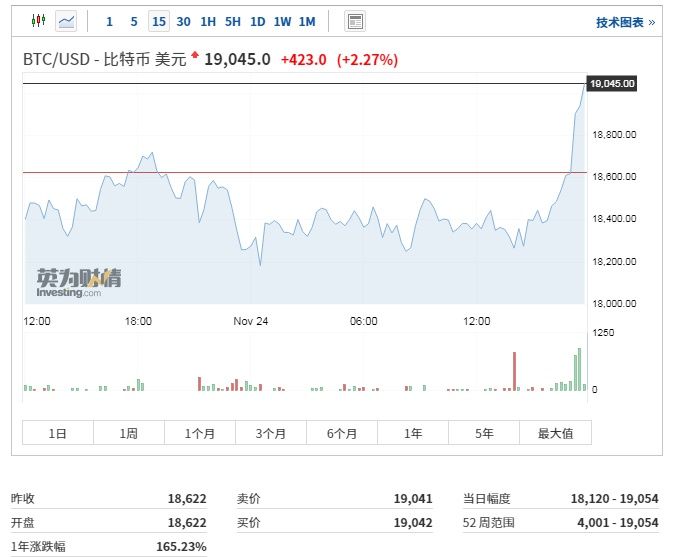This screenshot has width=677, height=557.
Task: Click the 19,045.00 current price marker
Action: point(612,83)
